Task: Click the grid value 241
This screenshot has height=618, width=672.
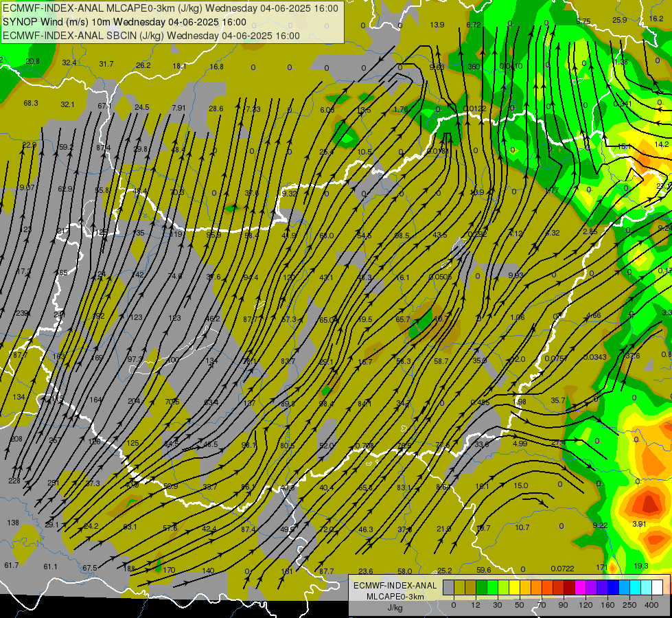Action: [60, 314]
